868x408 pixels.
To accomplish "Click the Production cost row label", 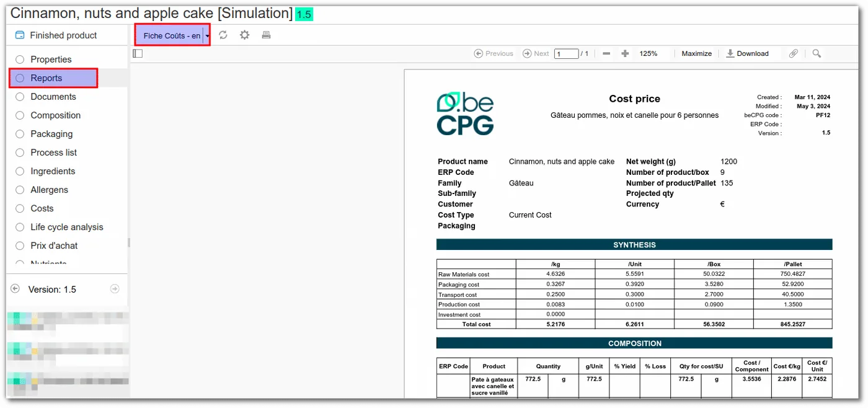I will (459, 304).
